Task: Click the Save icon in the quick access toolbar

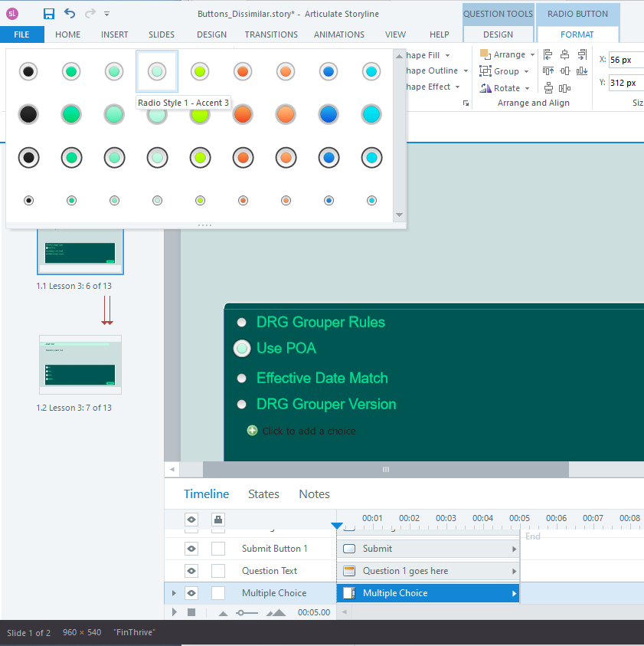Action: click(x=49, y=14)
